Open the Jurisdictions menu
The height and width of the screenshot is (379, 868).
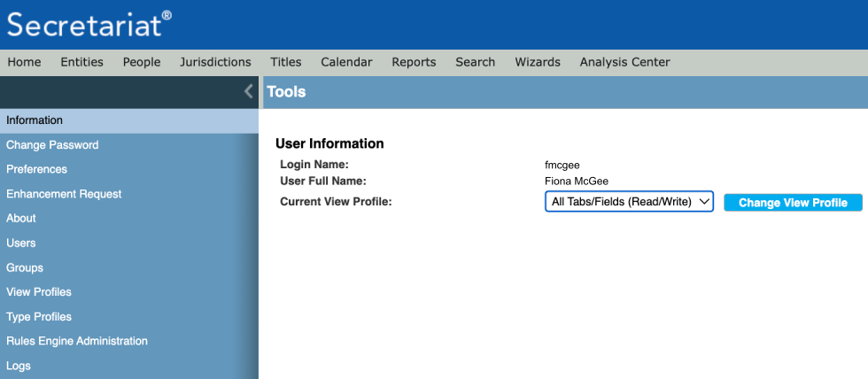[215, 62]
